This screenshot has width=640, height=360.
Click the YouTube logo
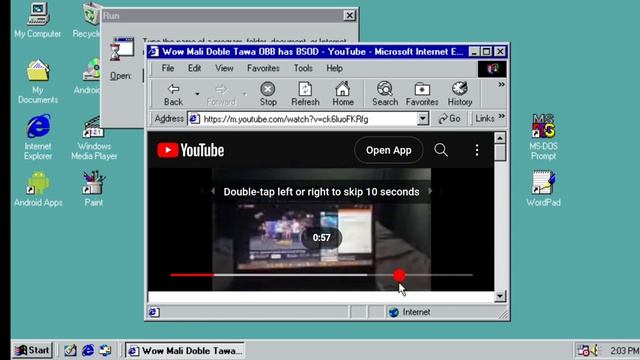point(191,150)
